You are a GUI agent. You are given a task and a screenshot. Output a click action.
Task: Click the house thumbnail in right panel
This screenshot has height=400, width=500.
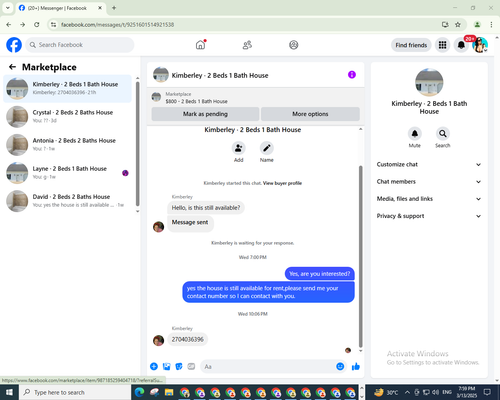coord(429,82)
